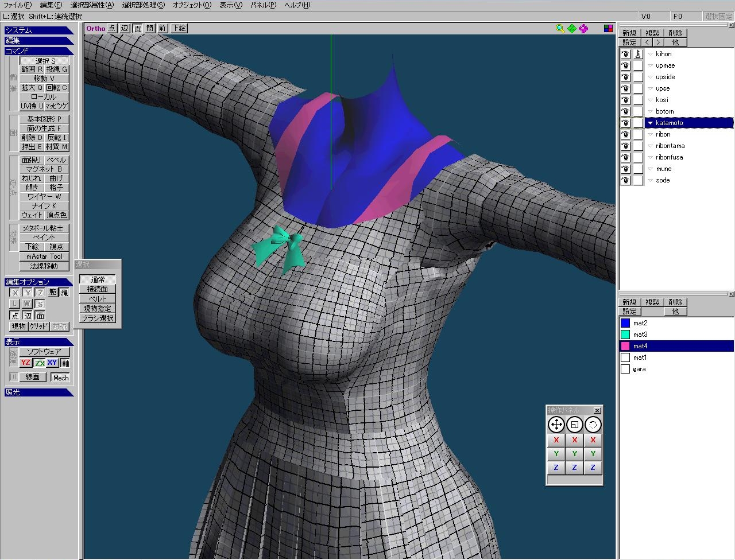
Task: Click the ナイフ K knife command button
Action: pyautogui.click(x=44, y=205)
